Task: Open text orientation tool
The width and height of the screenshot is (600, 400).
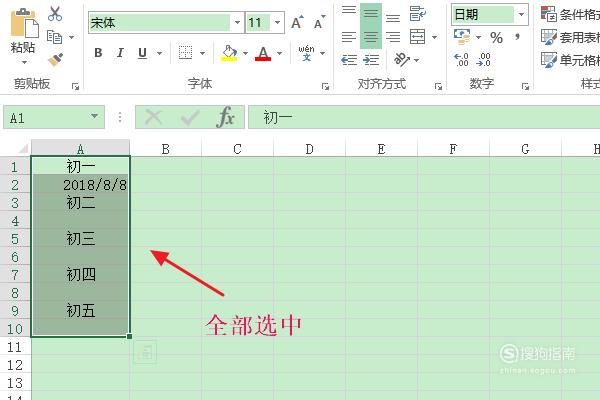Action: pos(402,60)
